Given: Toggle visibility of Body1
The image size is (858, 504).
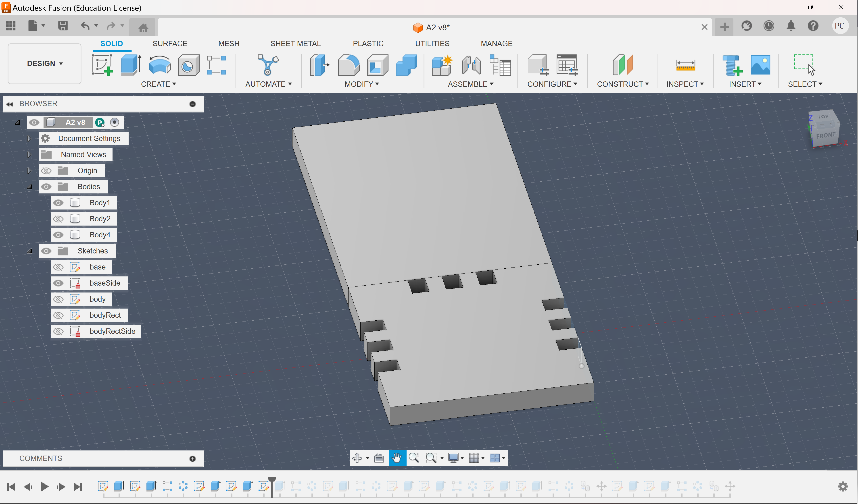Looking at the screenshot, I should (x=58, y=203).
